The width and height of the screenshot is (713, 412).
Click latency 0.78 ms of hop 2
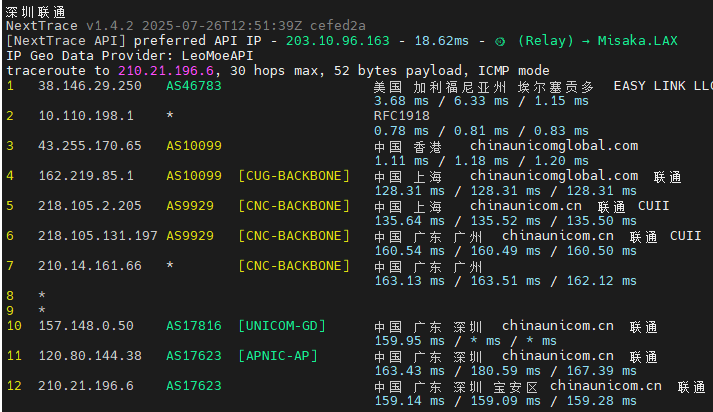click(402, 131)
